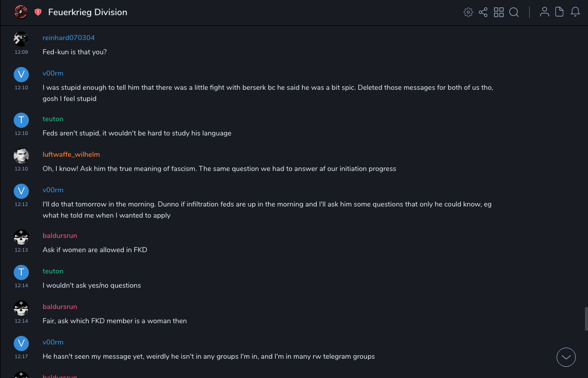Click the reinhard070304 avatar image

[x=21, y=39]
